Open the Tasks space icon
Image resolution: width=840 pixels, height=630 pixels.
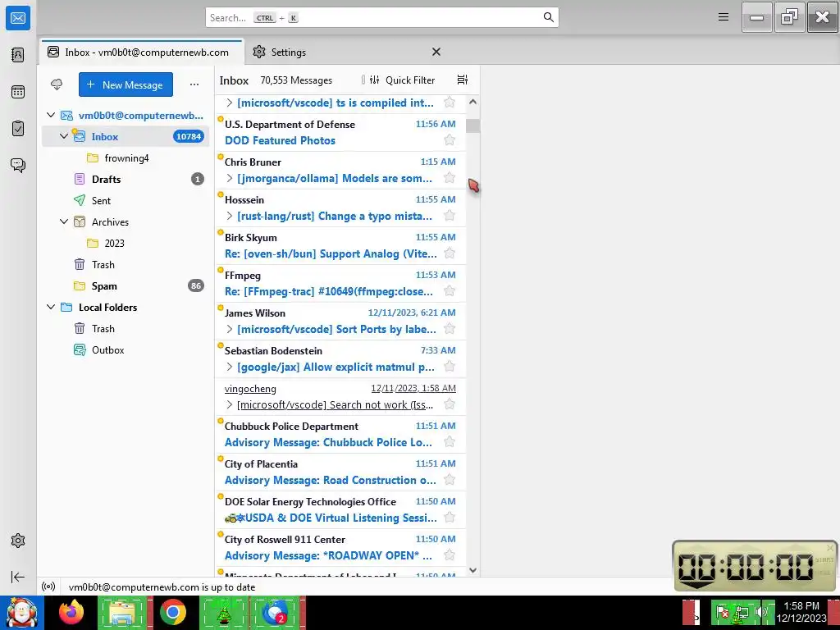18,129
